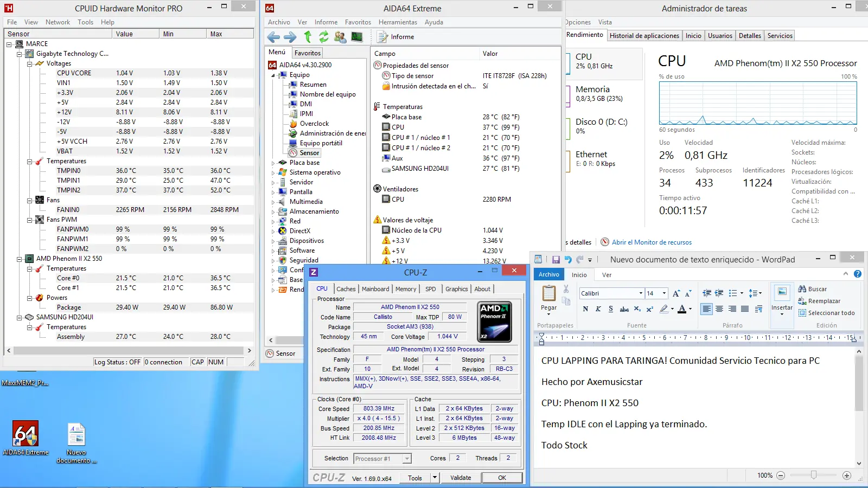Click the Pegar paste icon in WordPad
The width and height of the screenshot is (868, 488).
[549, 293]
